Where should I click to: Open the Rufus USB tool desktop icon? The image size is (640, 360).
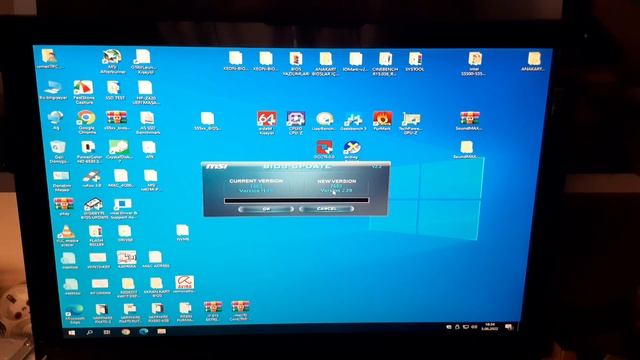point(92,179)
